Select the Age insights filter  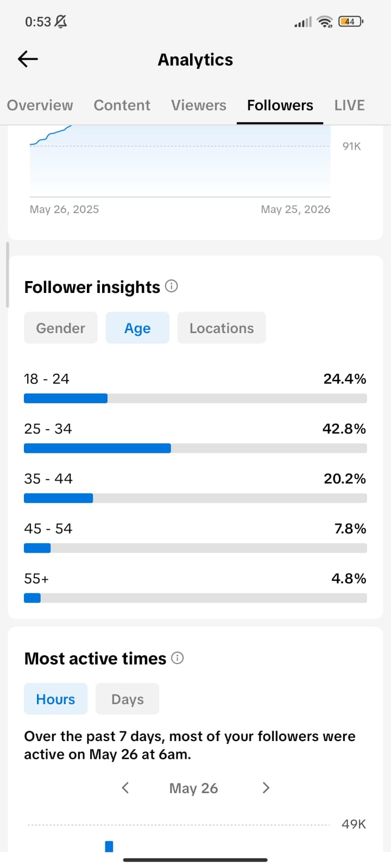[137, 328]
